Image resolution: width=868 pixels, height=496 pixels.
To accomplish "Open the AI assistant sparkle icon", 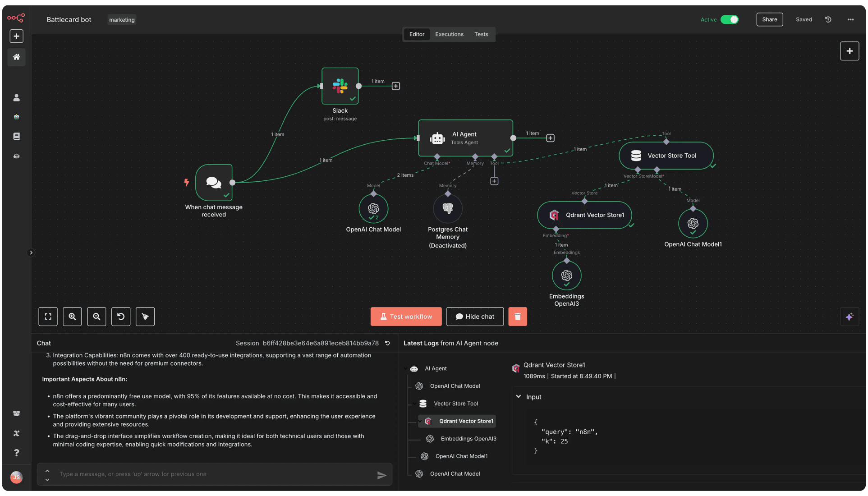I will [x=850, y=317].
